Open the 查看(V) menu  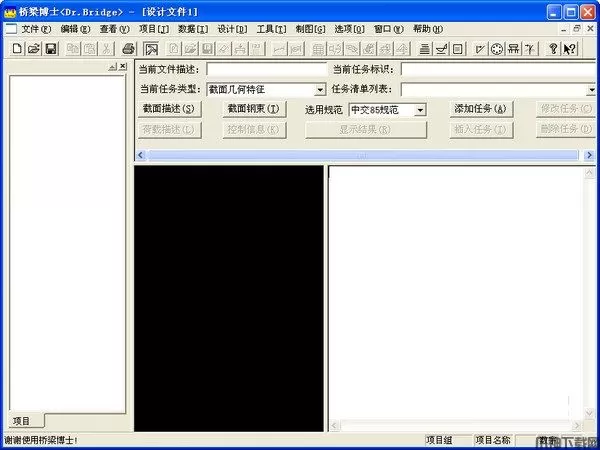(114, 29)
